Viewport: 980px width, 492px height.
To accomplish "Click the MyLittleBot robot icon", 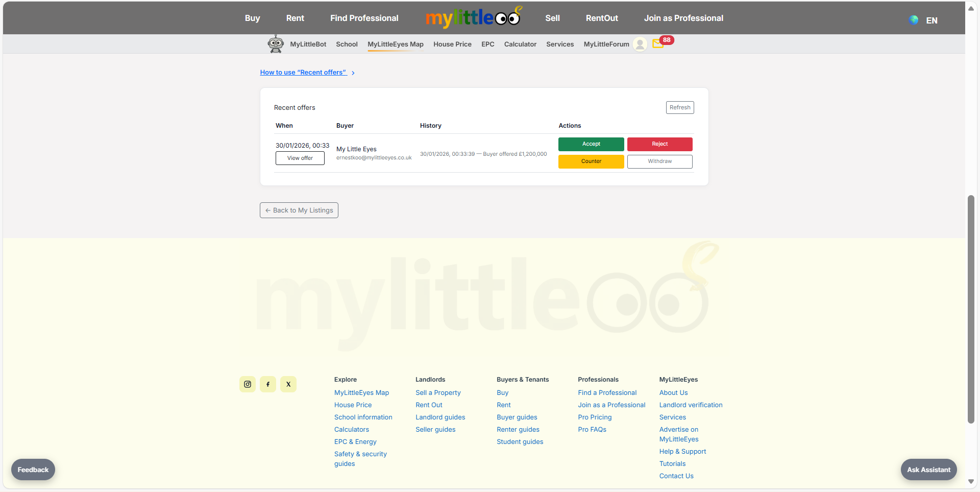I will [276, 44].
